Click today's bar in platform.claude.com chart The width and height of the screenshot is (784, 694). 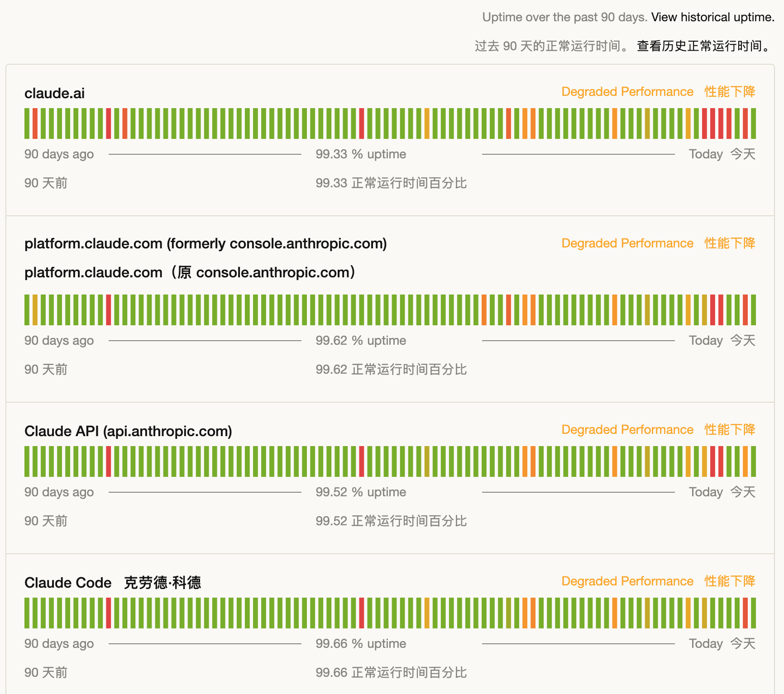(752, 309)
